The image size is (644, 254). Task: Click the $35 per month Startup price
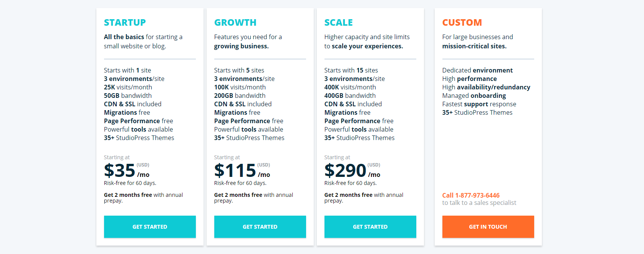(x=119, y=170)
